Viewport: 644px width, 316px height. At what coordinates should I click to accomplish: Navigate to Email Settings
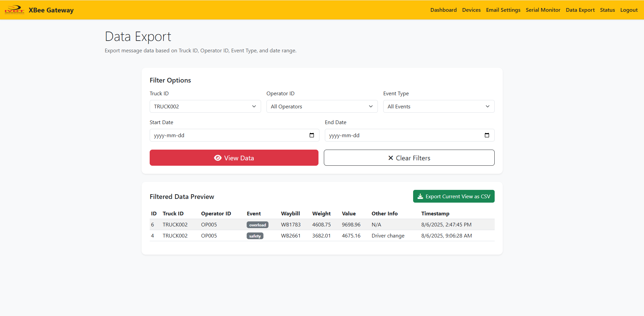pyautogui.click(x=503, y=10)
